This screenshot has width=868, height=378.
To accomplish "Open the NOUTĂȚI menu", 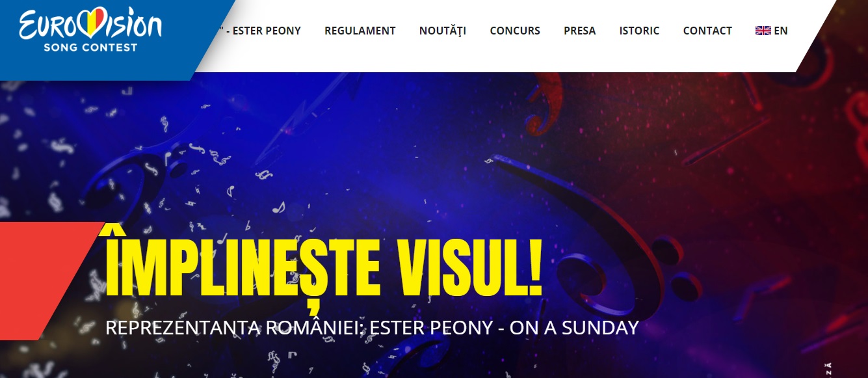I will [x=443, y=31].
